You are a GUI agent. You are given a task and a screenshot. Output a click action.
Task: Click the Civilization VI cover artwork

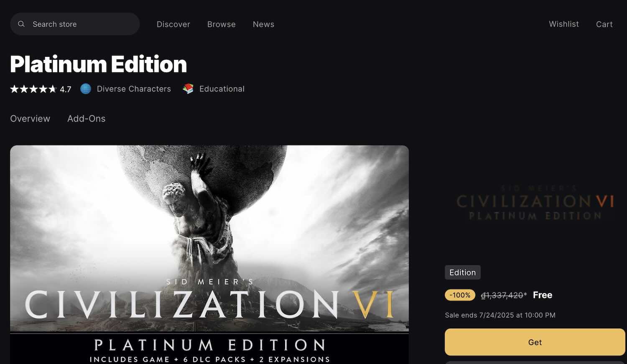coord(209,255)
